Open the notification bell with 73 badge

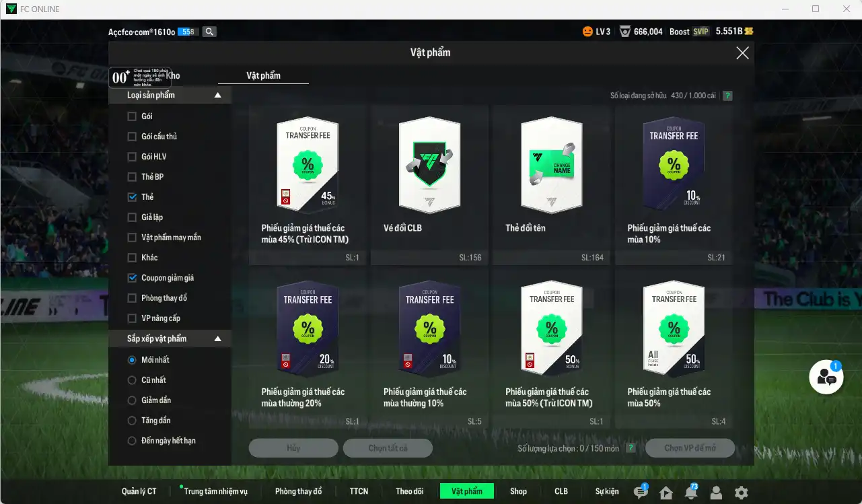coord(690,492)
